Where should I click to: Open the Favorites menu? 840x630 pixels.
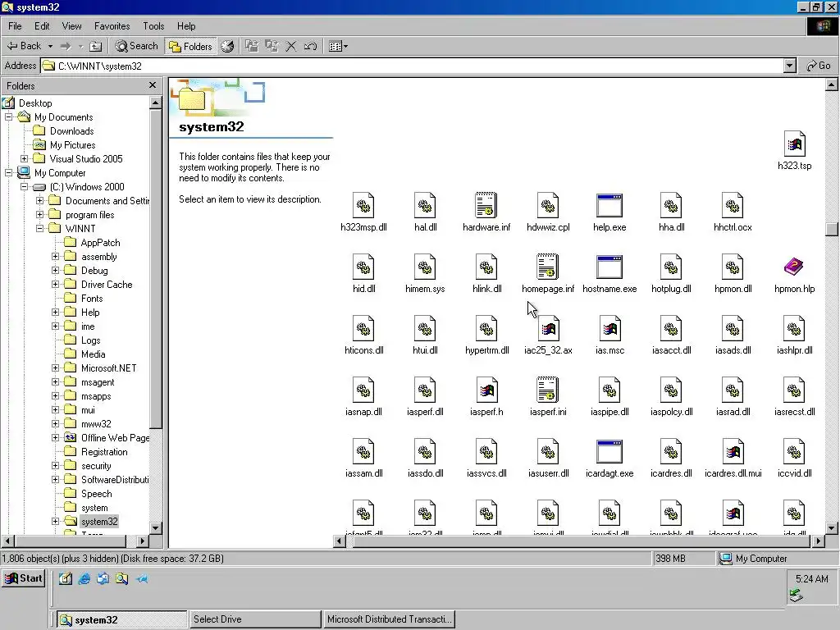(x=112, y=25)
